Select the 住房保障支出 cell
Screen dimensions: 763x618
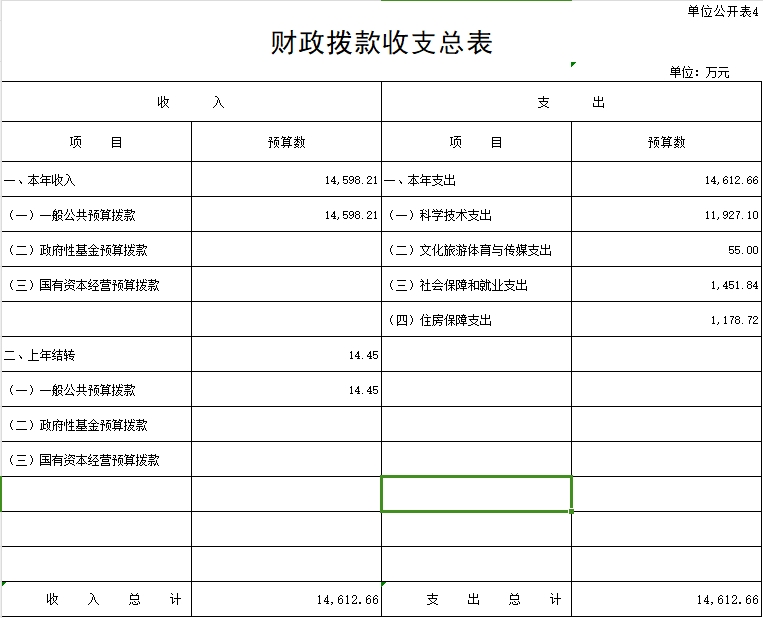coord(476,320)
